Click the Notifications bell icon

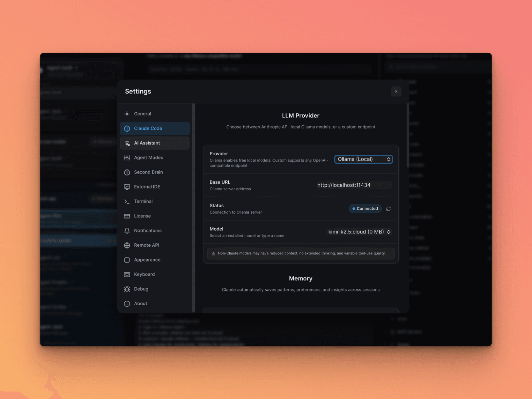pos(127,231)
